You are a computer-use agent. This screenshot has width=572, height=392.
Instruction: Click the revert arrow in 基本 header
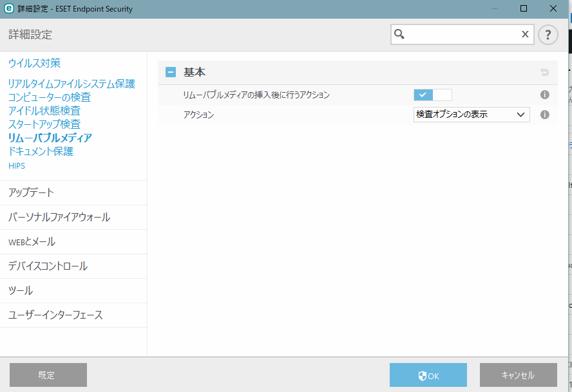[545, 72]
